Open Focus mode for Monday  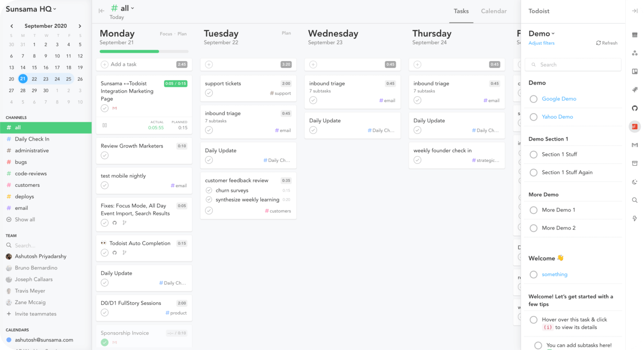click(x=166, y=34)
